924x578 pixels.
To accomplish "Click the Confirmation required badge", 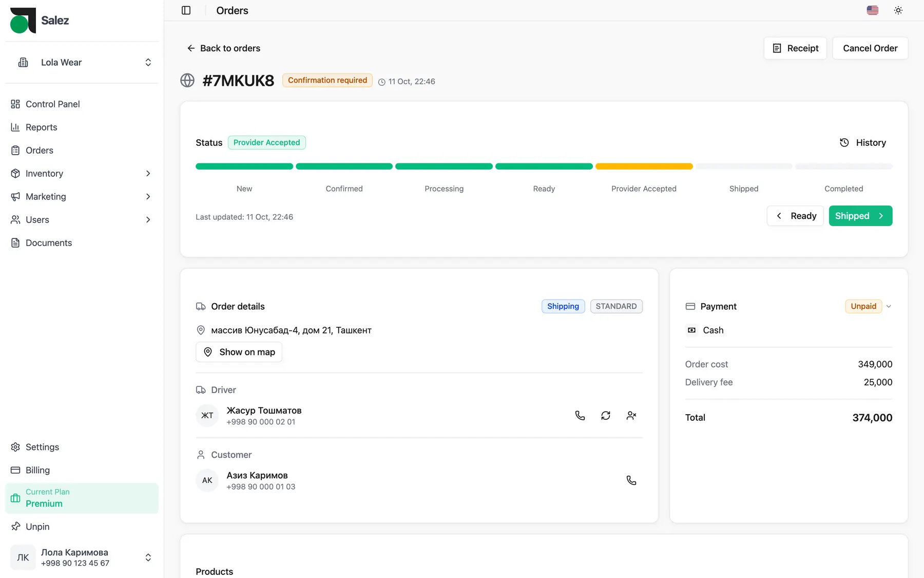I will point(328,80).
